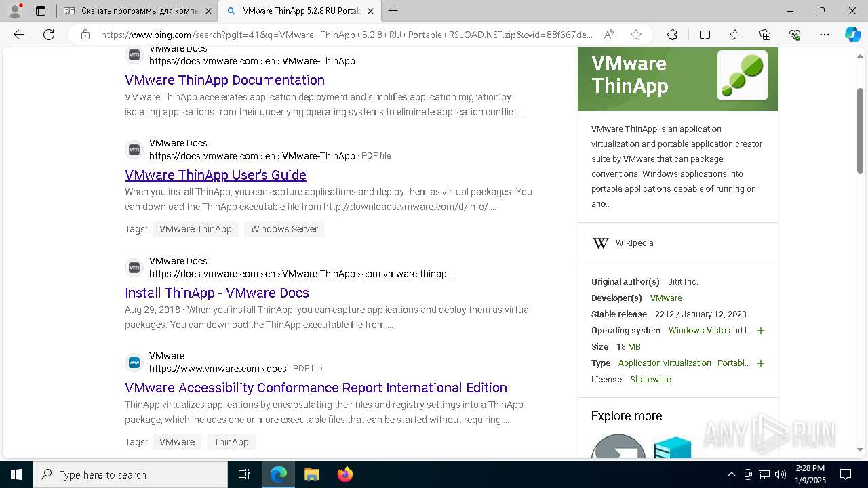Select the ThinApp tag under Accessibility Report

point(231,442)
